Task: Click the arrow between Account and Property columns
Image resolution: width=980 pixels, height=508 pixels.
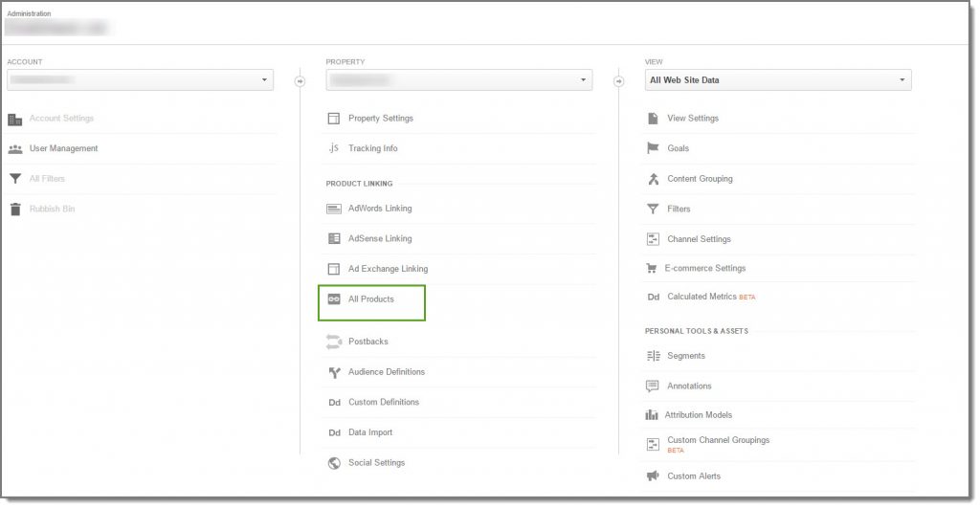Action: [x=300, y=81]
